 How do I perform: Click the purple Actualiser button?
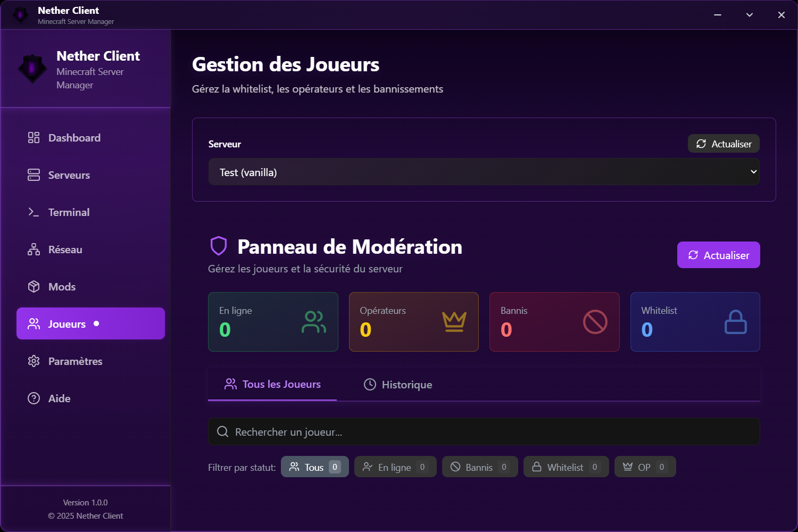(x=718, y=255)
